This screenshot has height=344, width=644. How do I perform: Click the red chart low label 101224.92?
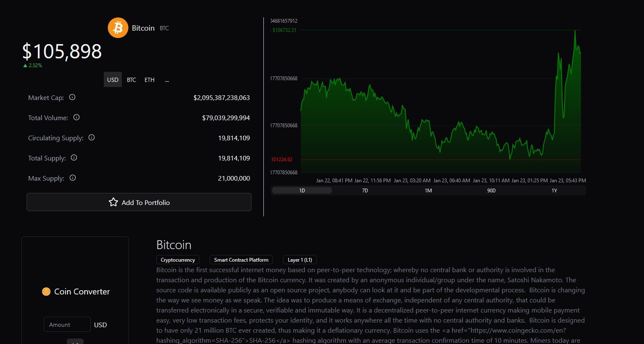[x=281, y=160]
